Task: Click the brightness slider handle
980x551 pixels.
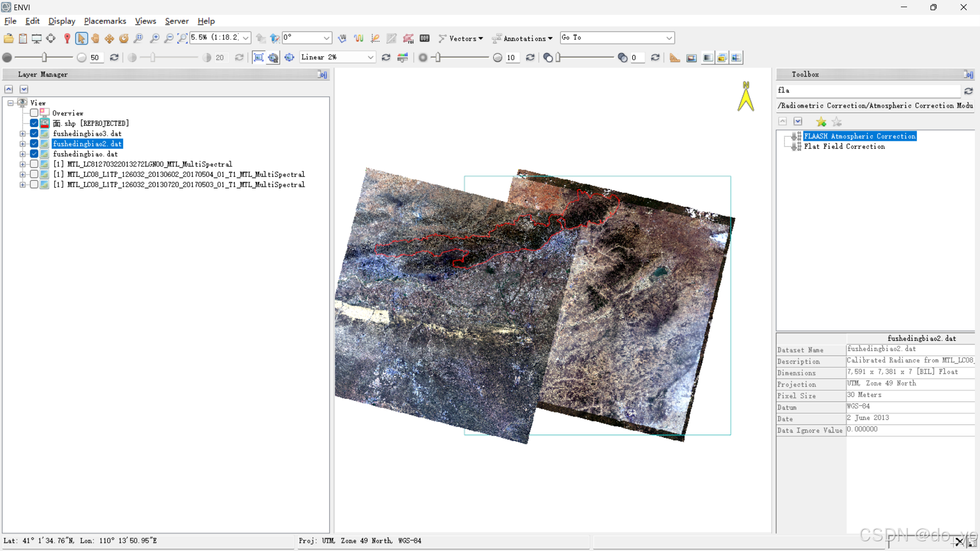Action: [x=44, y=58]
